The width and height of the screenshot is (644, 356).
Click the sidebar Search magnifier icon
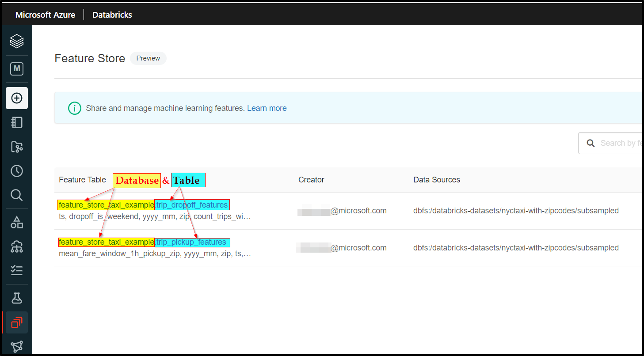[17, 195]
